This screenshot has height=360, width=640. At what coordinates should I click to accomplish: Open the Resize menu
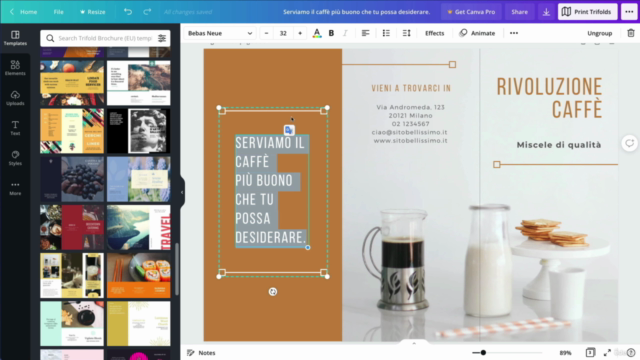tap(93, 12)
